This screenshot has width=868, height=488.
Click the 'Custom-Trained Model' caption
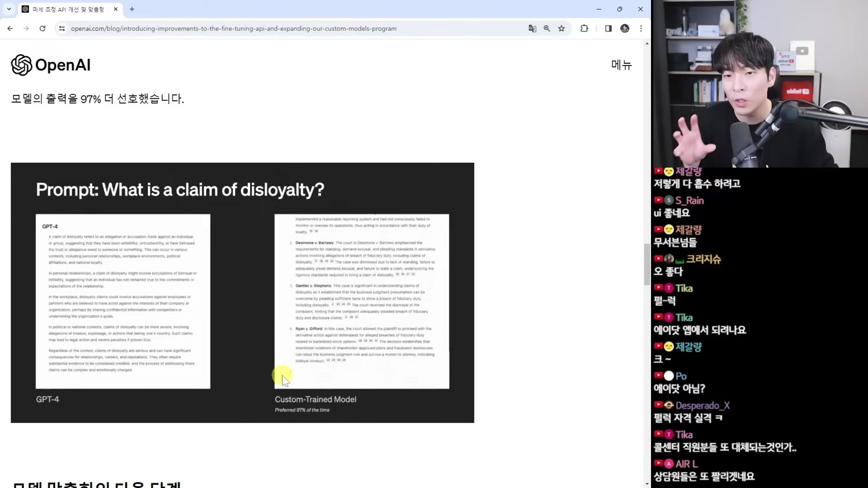tap(315, 400)
